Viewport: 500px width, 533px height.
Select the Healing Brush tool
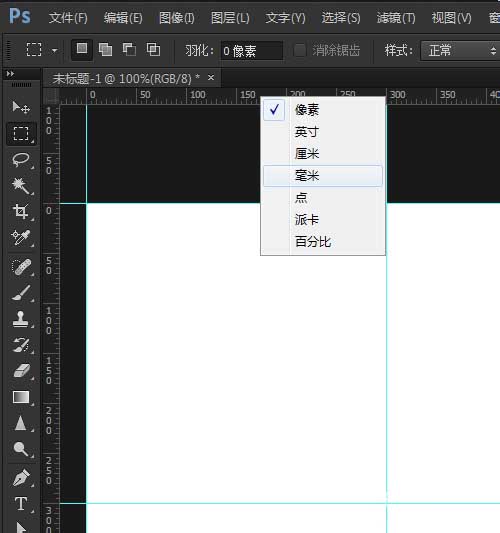[x=21, y=267]
